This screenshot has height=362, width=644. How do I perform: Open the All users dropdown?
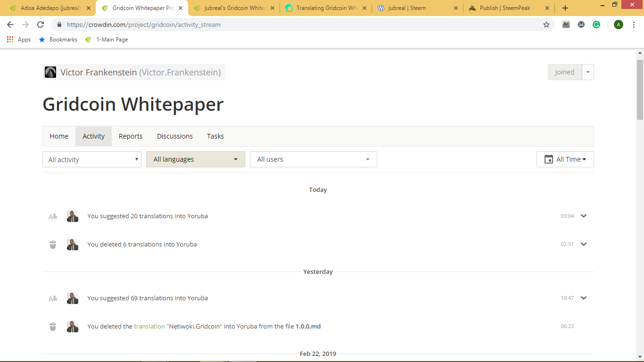314,159
